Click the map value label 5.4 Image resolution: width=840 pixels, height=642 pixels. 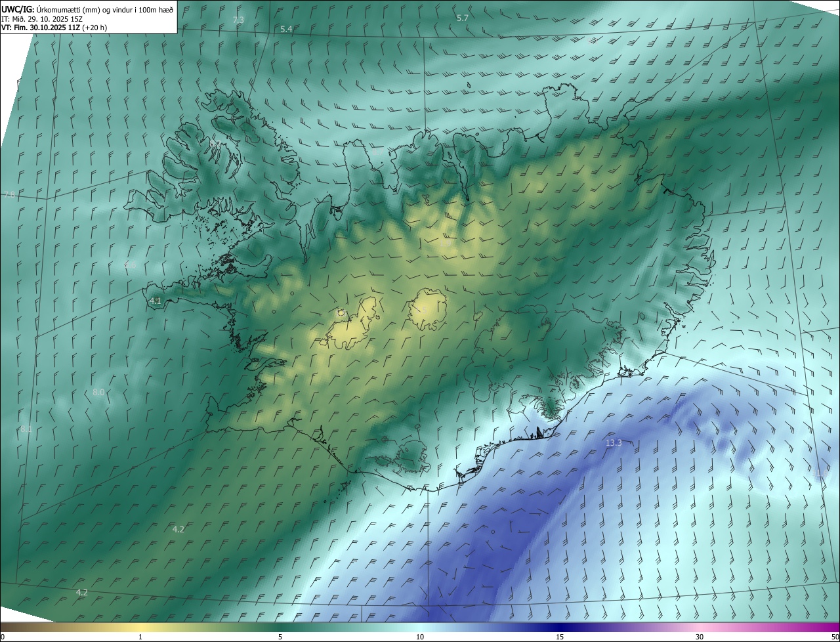[286, 30]
